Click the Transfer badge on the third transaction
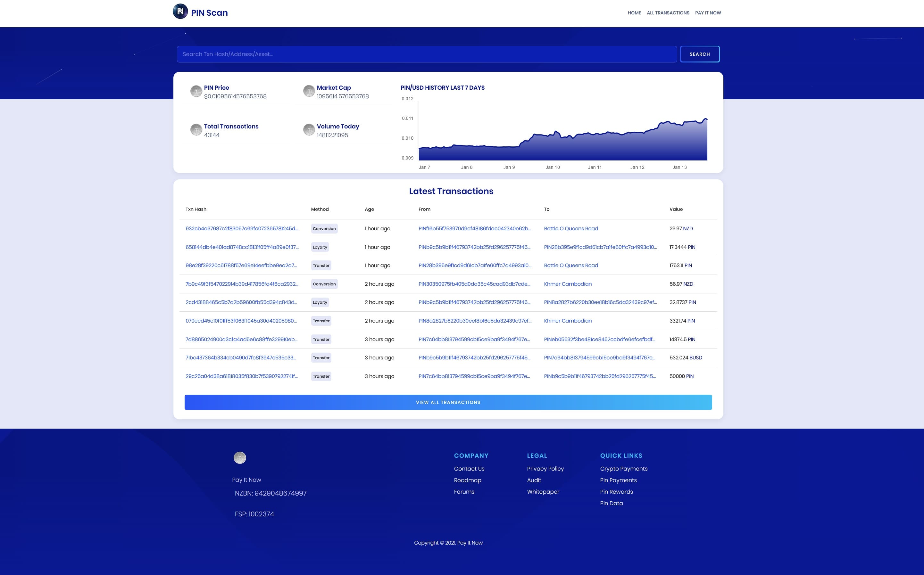This screenshot has height=575, width=924. pyautogui.click(x=321, y=266)
